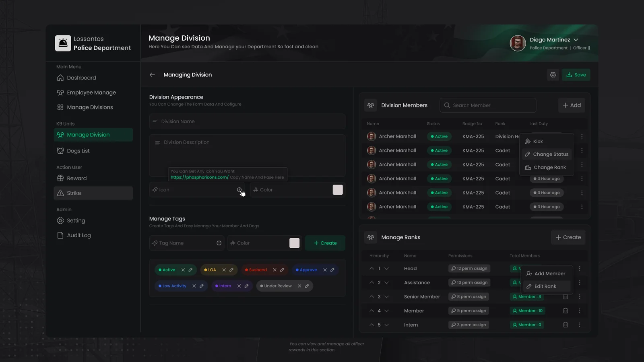This screenshot has height=362, width=644.
Task: Click the info icon in Tag Name field
Action: 219,243
